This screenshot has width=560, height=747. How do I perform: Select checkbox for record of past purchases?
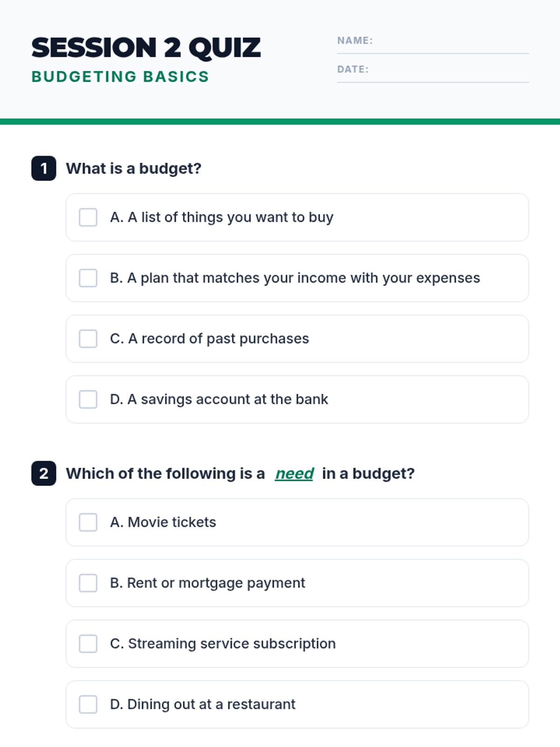88,339
